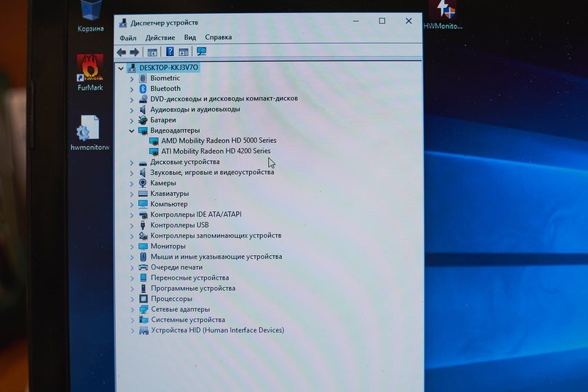Select the Клавиатуры row label
Viewport: 588px width, 392px height.
[170, 194]
